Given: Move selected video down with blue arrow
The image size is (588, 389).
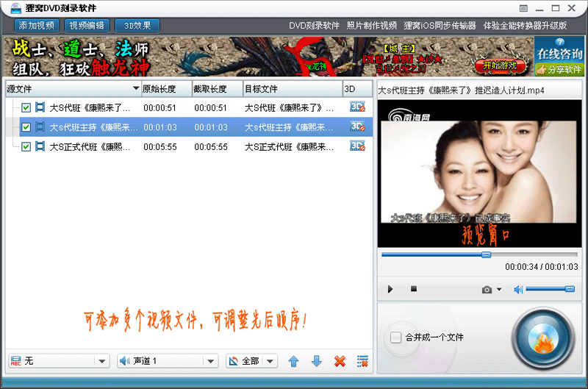Looking at the screenshot, I should click(x=317, y=361).
